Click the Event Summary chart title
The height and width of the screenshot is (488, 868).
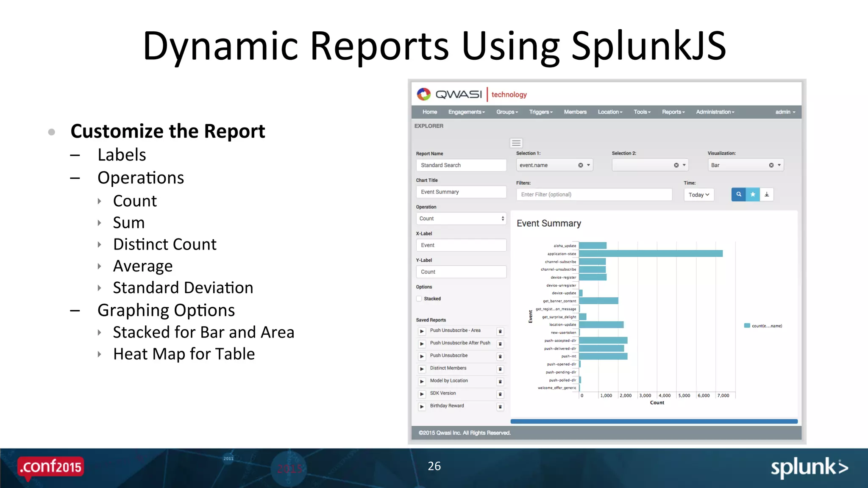(549, 224)
